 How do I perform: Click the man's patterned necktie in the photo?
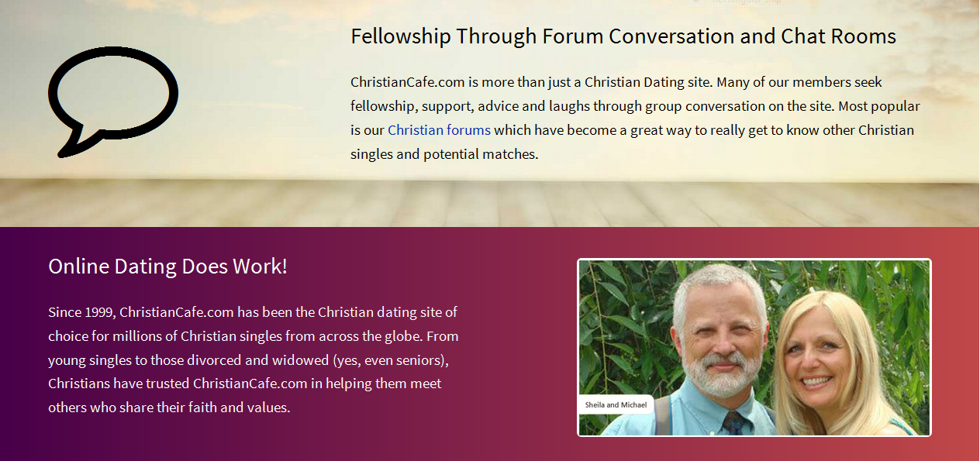click(734, 424)
